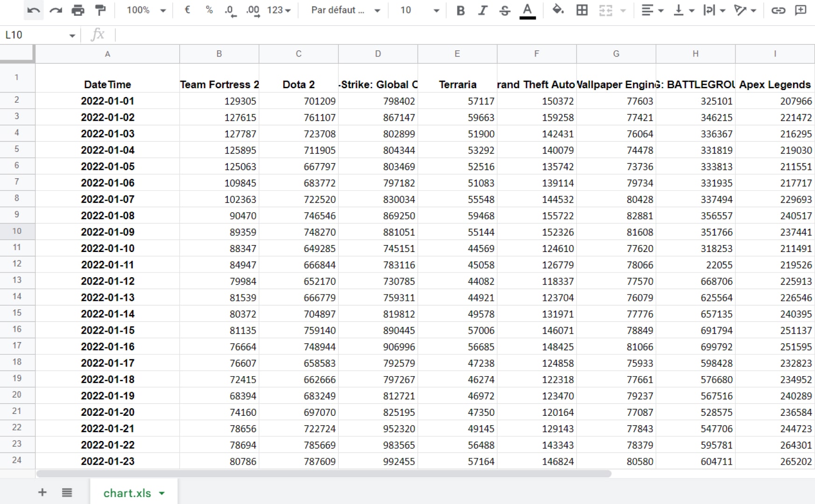Image resolution: width=815 pixels, height=504 pixels.
Task: Select column I header
Action: pos(775,54)
